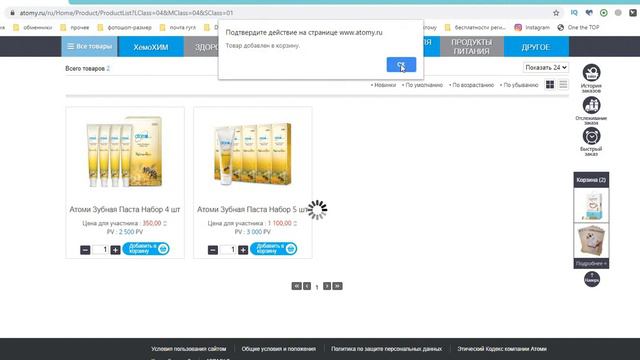Increase quantity of 4 шт set
Viewport: 640px width, 360px height.
pyautogui.click(x=116, y=249)
